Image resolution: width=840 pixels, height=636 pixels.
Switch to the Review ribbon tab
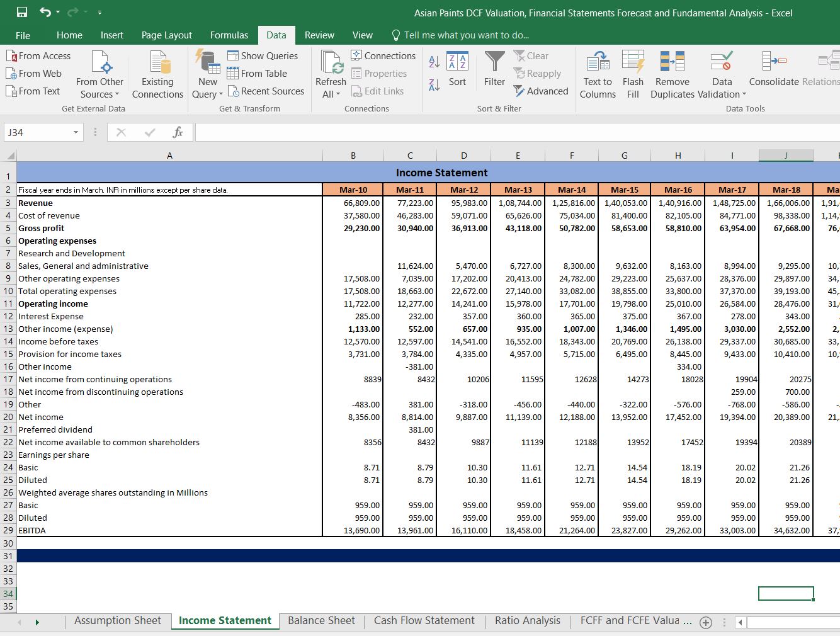click(x=319, y=35)
